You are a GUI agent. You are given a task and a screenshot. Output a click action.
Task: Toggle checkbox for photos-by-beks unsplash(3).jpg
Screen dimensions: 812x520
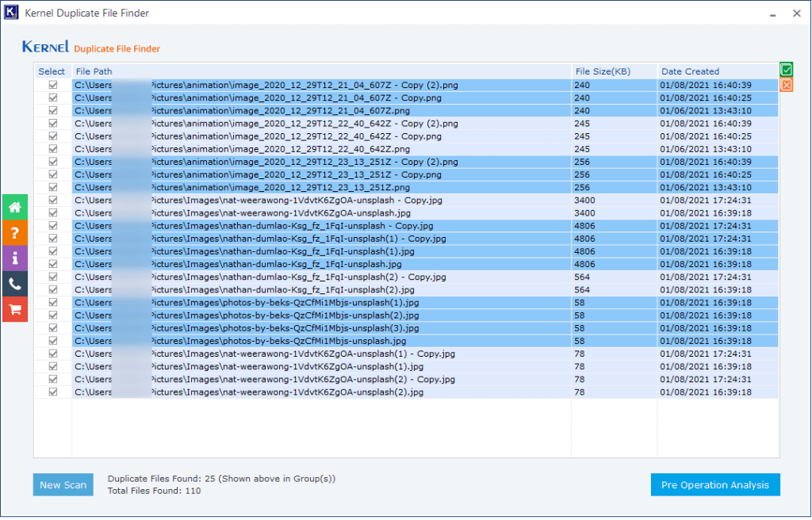[x=53, y=328]
